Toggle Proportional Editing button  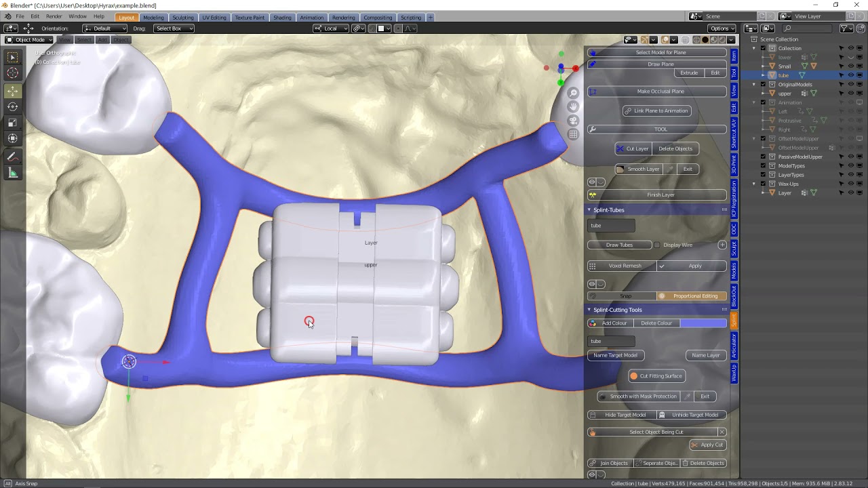pos(692,296)
